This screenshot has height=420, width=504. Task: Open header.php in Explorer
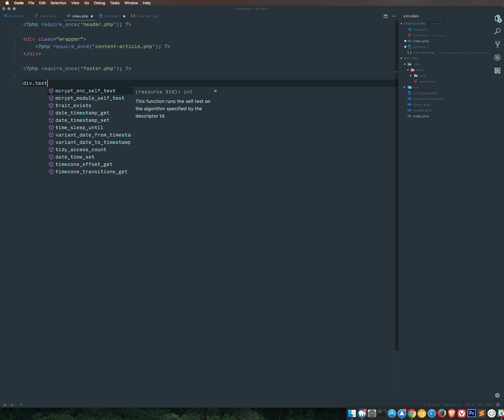422,110
